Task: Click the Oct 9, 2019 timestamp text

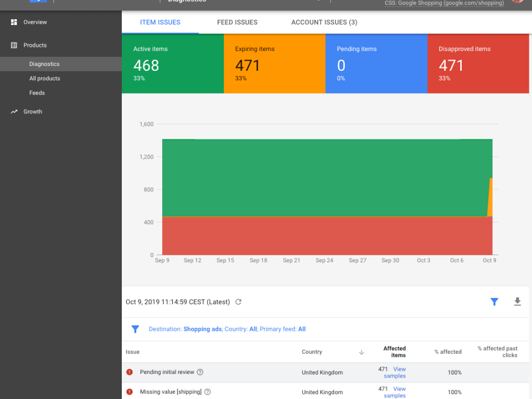Action: (178, 302)
